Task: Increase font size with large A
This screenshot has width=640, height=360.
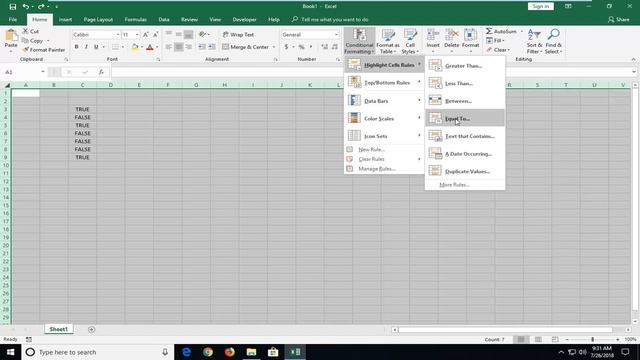Action: coord(146,35)
